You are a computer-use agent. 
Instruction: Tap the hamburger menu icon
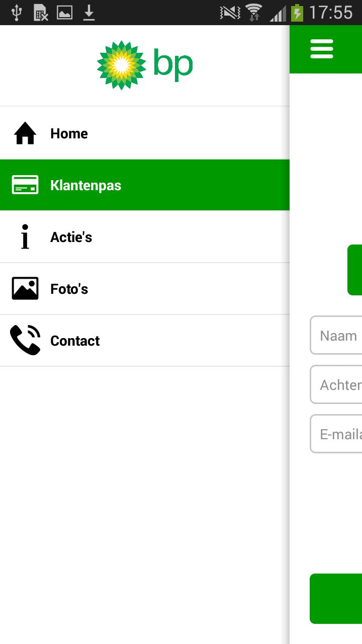click(x=322, y=49)
